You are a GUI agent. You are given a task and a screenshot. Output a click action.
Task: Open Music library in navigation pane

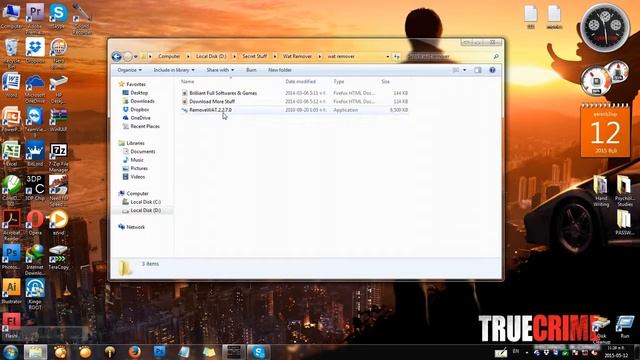(137, 160)
